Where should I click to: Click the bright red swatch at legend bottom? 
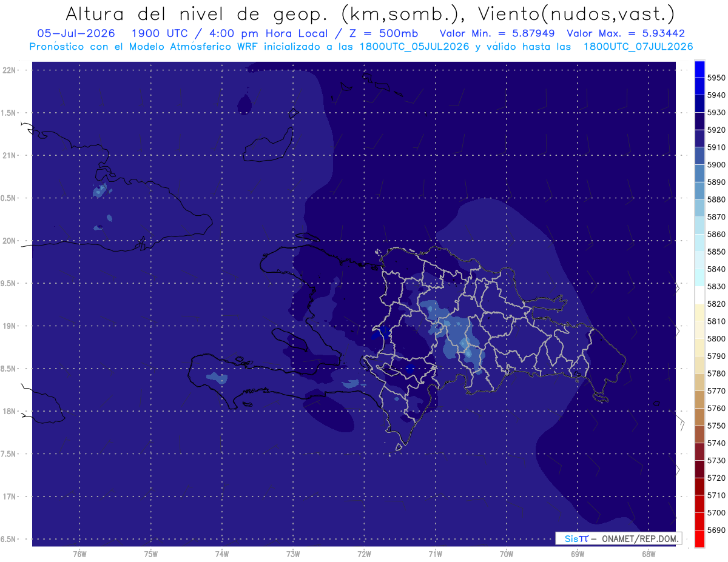pos(699,538)
